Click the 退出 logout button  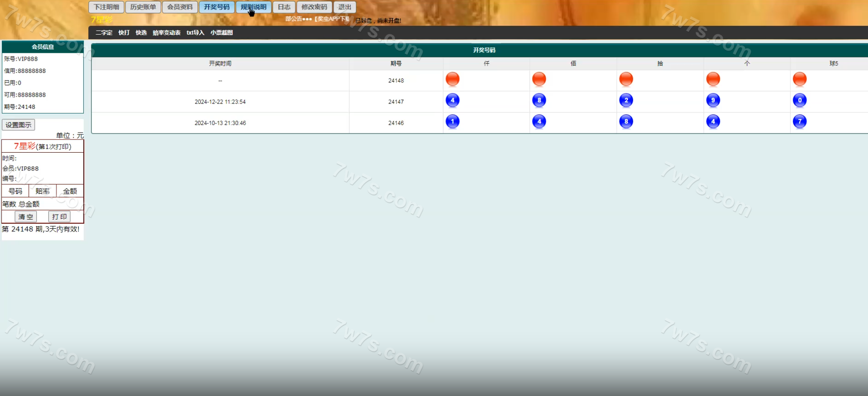[x=345, y=7]
